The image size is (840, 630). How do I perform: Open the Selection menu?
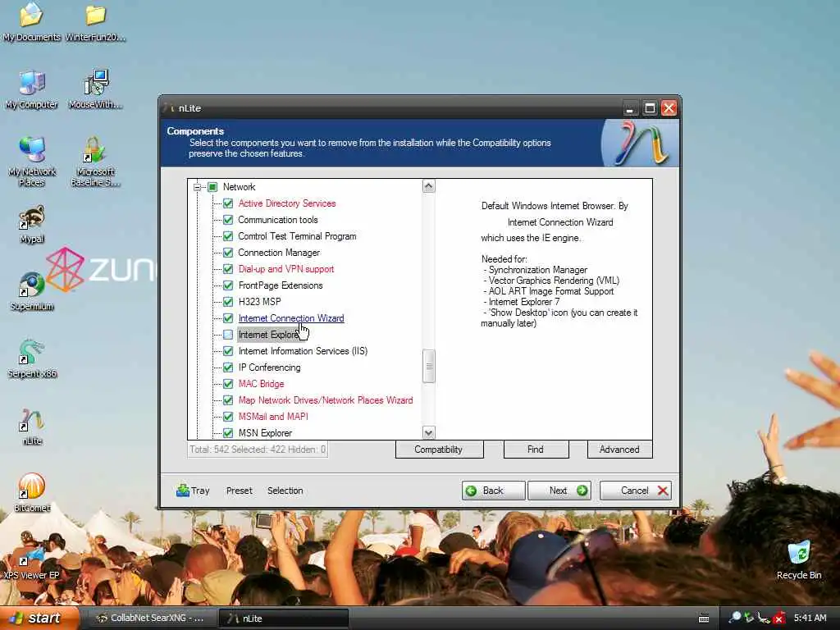pyautogui.click(x=285, y=491)
